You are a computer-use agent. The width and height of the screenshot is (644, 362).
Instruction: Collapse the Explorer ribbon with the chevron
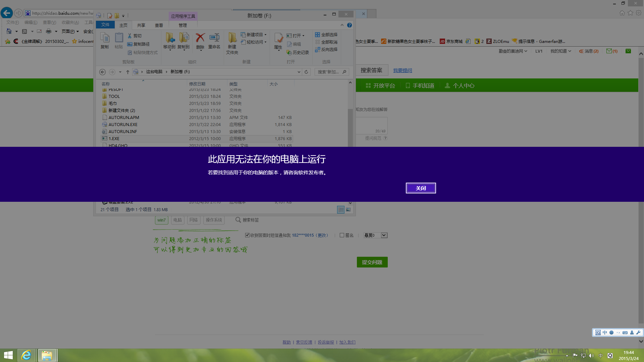click(342, 25)
